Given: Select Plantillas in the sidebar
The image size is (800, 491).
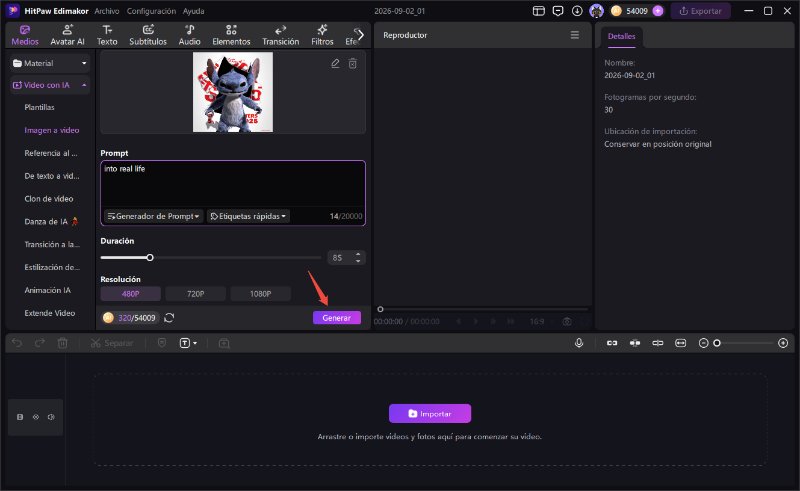Looking at the screenshot, I should pyautogui.click(x=39, y=107).
